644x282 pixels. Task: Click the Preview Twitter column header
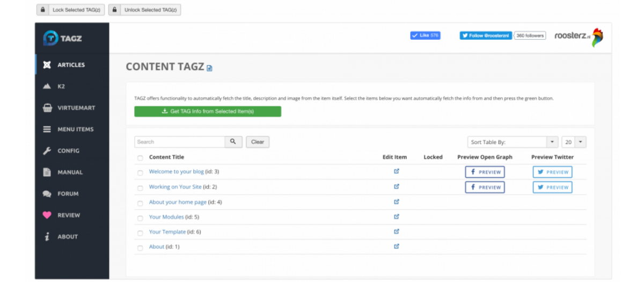click(x=552, y=157)
